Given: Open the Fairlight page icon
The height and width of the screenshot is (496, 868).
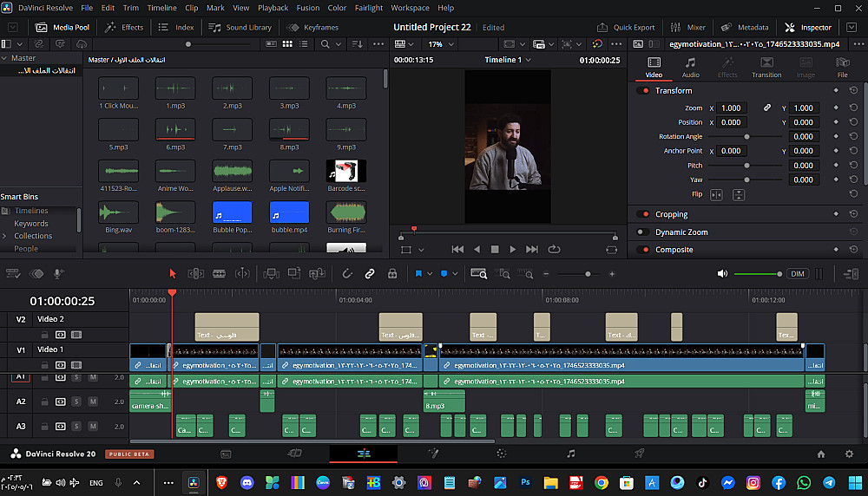Looking at the screenshot, I should (570, 454).
